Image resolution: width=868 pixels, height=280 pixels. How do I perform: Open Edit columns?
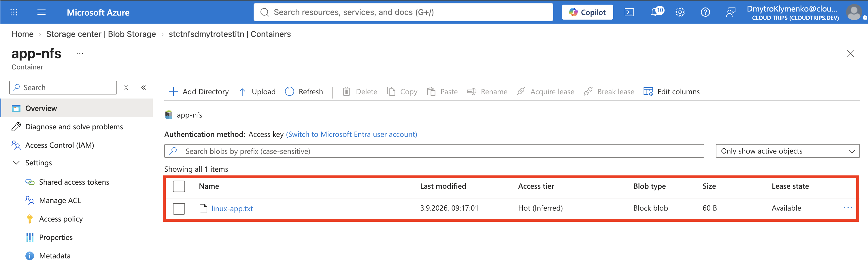click(x=671, y=92)
